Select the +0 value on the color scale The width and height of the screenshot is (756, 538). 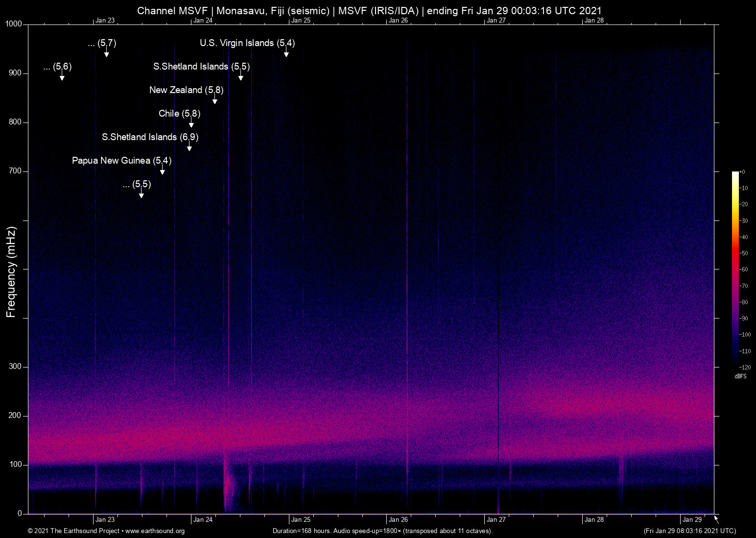pos(742,172)
